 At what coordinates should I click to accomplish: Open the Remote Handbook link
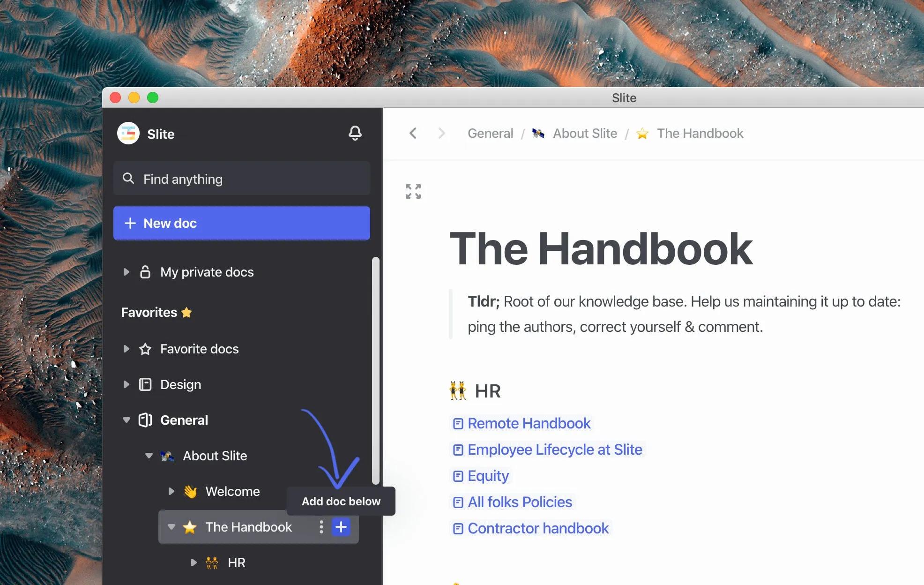[529, 423]
